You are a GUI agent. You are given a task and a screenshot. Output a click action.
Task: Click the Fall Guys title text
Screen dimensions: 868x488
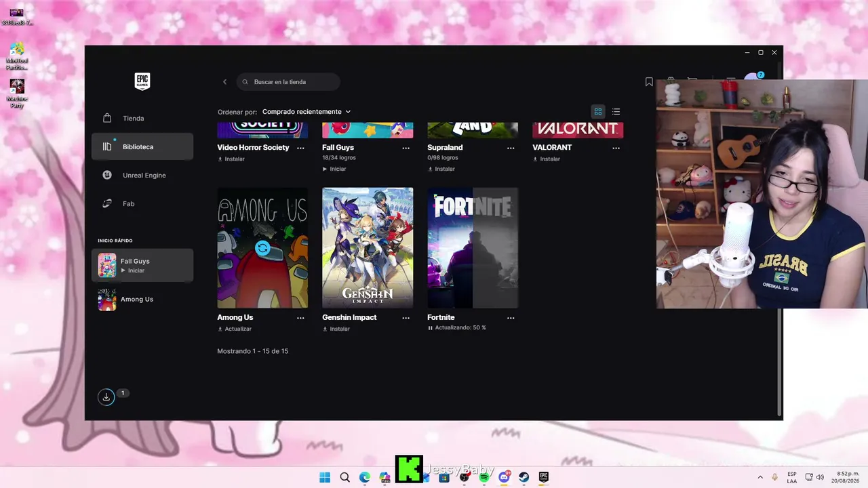(338, 148)
